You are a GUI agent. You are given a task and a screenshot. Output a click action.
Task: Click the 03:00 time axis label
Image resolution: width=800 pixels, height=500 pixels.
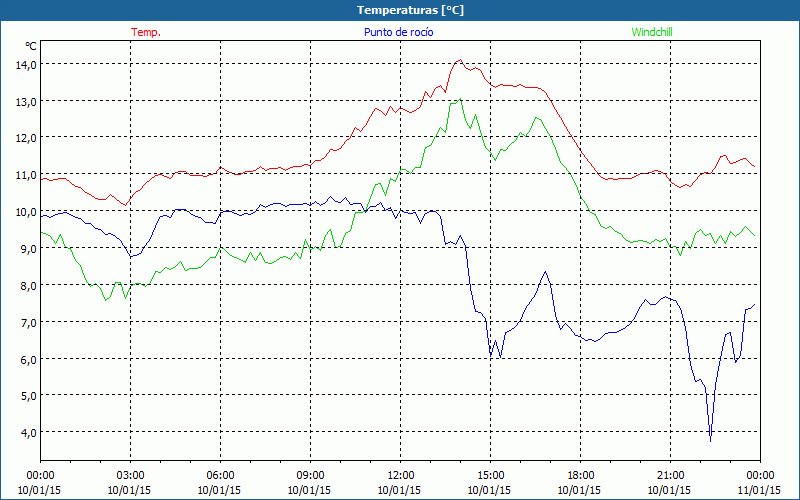[130, 476]
